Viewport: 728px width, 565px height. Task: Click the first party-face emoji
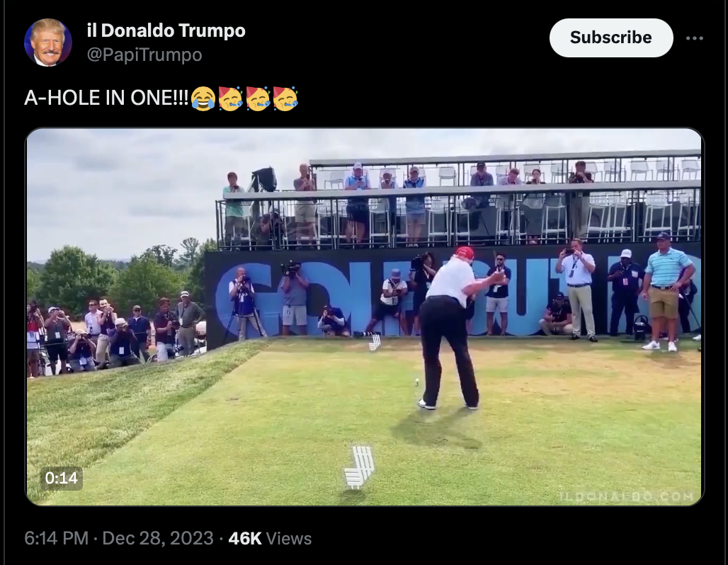(230, 98)
